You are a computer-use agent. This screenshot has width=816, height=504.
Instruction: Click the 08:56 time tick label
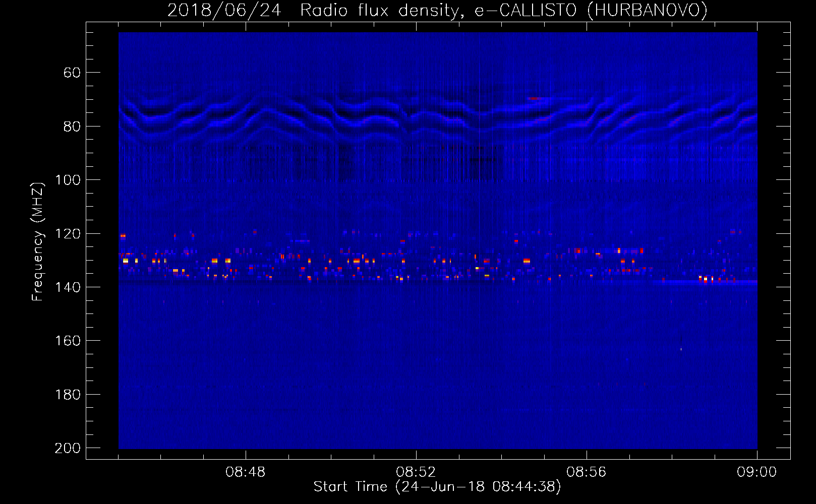coord(587,472)
